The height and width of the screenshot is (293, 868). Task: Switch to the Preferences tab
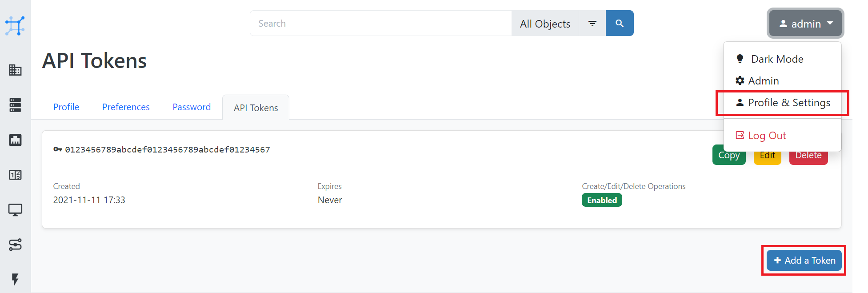point(126,107)
